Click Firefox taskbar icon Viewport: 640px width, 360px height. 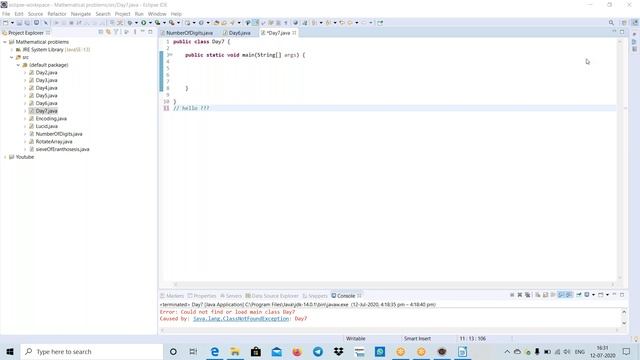click(x=297, y=351)
